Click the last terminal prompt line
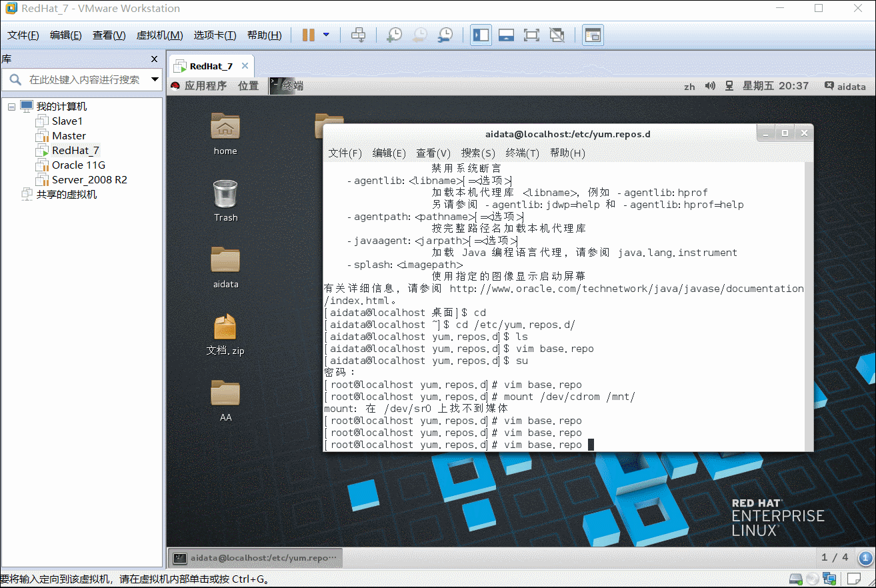The height and width of the screenshot is (588, 876). (459, 445)
